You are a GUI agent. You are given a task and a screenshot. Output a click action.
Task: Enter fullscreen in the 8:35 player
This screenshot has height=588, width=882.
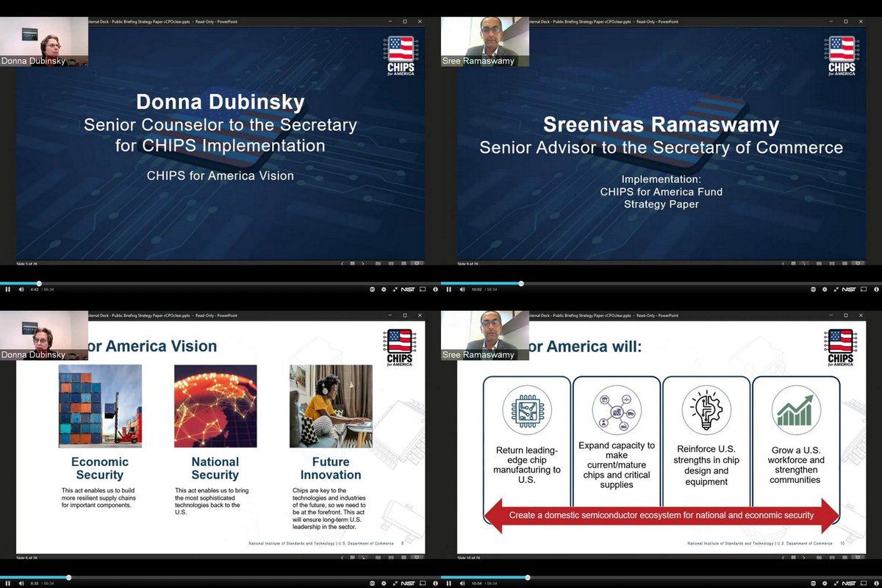[x=395, y=584]
